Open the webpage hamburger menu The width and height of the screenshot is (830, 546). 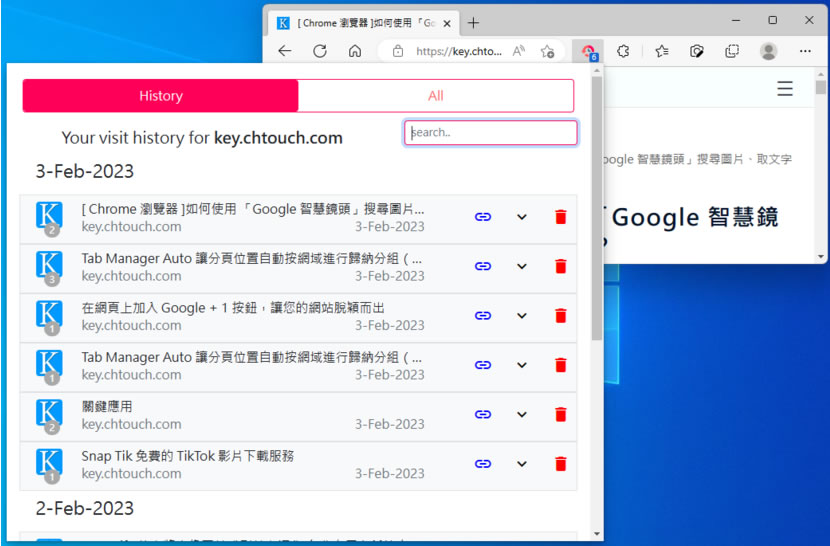785,89
